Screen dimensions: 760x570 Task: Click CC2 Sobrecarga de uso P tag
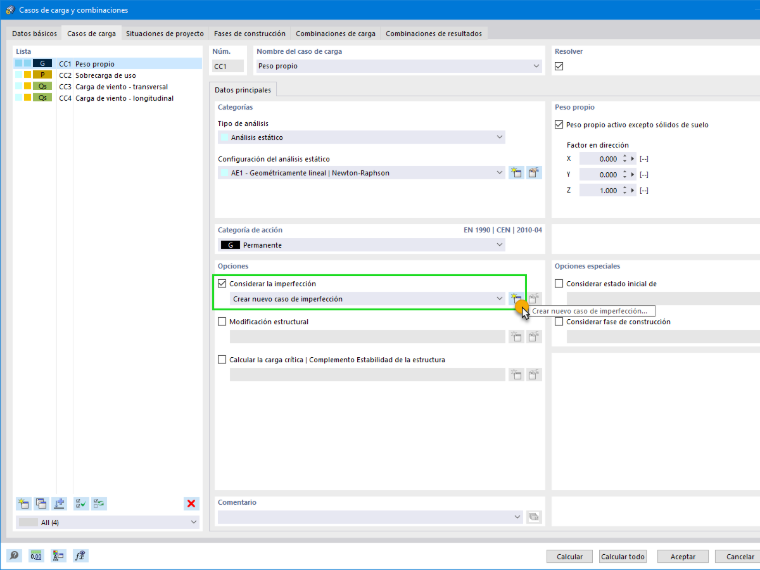[42, 75]
